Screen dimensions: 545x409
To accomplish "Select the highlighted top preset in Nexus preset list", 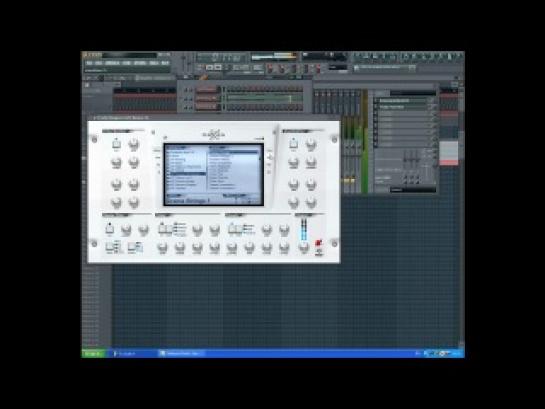I will tap(234, 152).
